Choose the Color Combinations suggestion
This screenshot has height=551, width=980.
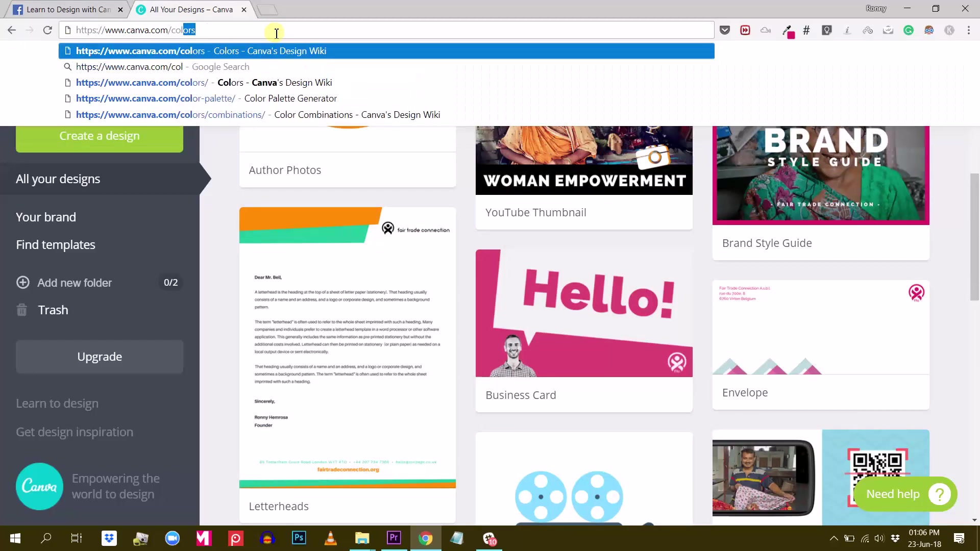click(386, 115)
